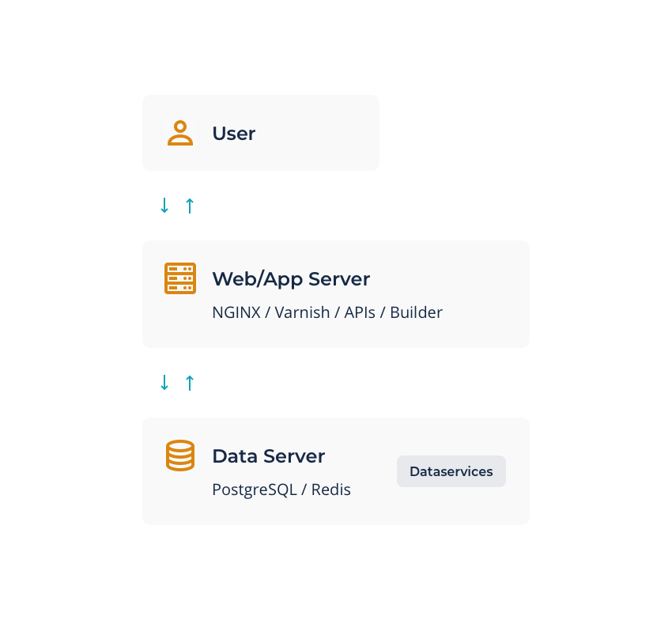The height and width of the screenshot is (620, 672).
Task: Click the orange user person icon
Action: [x=180, y=133]
